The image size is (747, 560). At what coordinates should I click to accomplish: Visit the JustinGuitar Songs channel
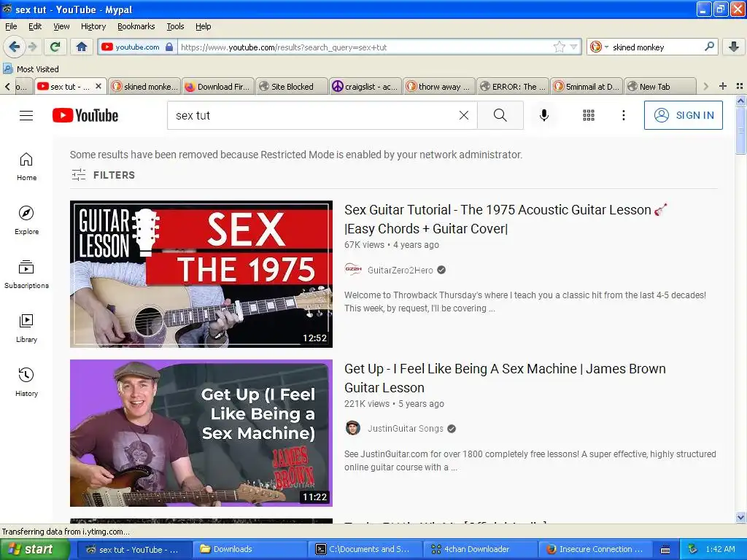tap(406, 429)
